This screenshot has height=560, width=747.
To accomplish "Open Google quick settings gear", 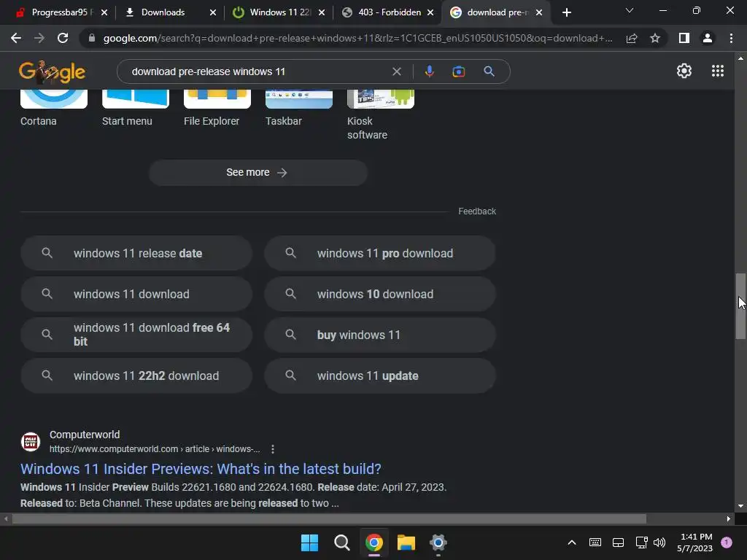I will pos(684,71).
